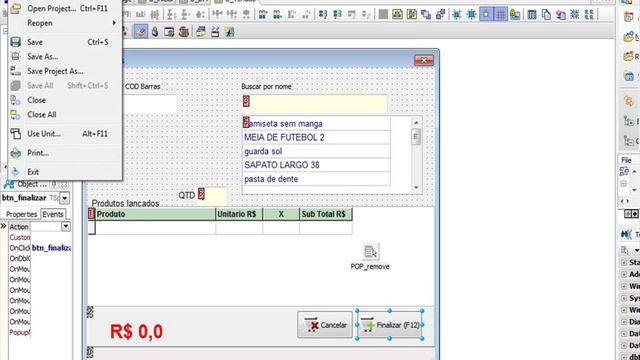
Task: Click the Finalizar (F12) button
Action: (x=389, y=325)
